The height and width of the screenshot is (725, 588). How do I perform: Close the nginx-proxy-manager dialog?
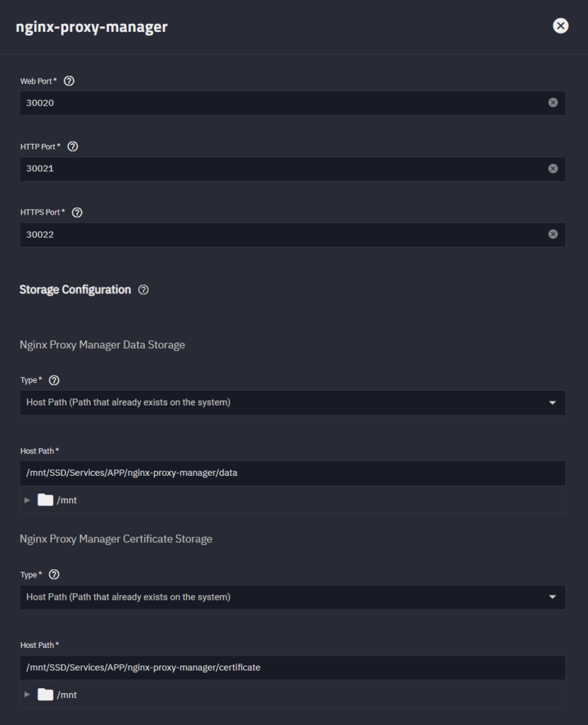[x=560, y=25]
